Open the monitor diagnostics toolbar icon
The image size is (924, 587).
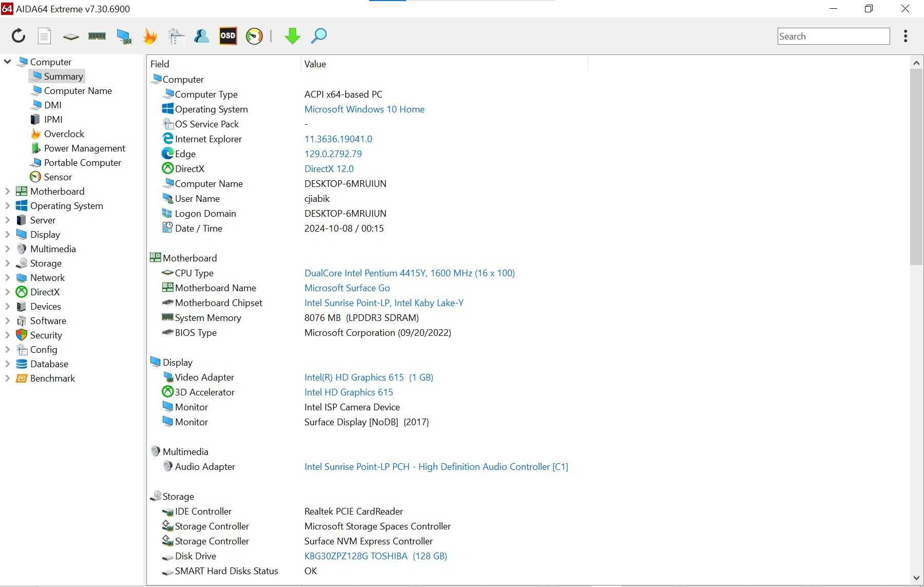click(124, 36)
